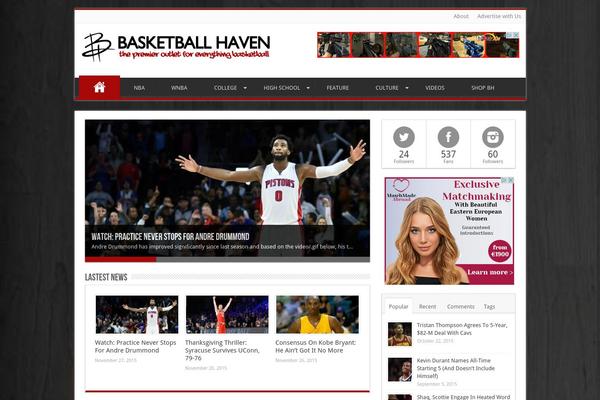
Task: Switch to the Popular tab
Action: [398, 306]
